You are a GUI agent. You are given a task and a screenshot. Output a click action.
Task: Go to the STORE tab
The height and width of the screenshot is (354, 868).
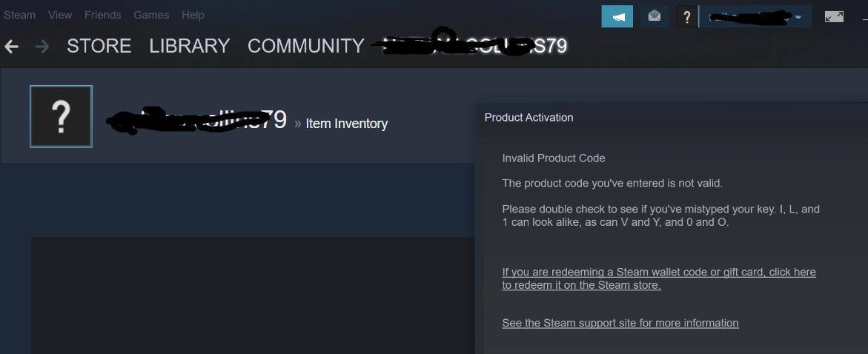(x=99, y=46)
